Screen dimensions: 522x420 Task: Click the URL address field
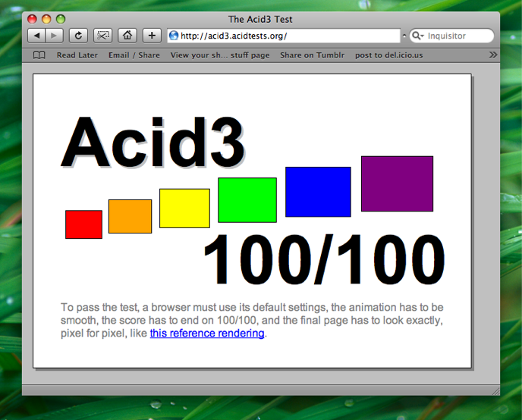[x=288, y=36]
